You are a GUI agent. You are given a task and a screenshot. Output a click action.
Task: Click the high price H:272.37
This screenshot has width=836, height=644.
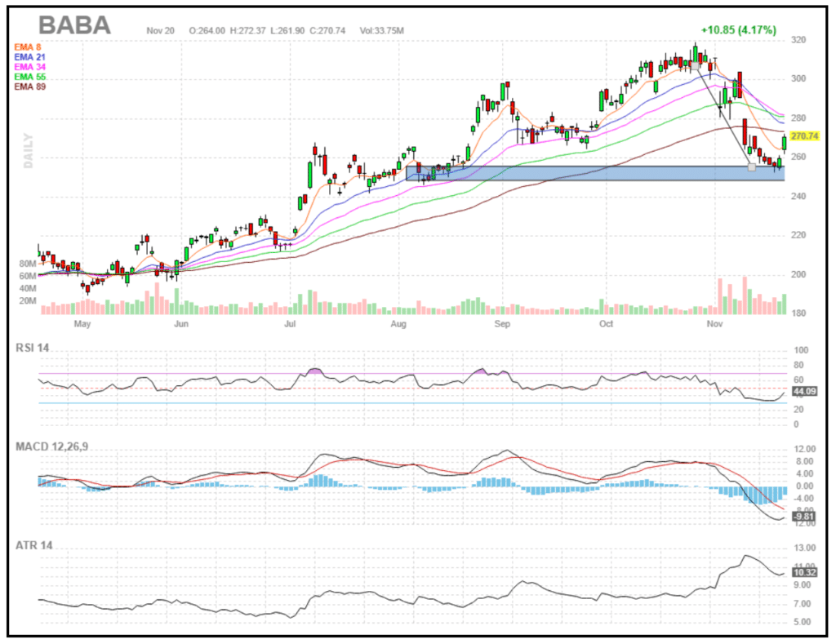pos(247,31)
